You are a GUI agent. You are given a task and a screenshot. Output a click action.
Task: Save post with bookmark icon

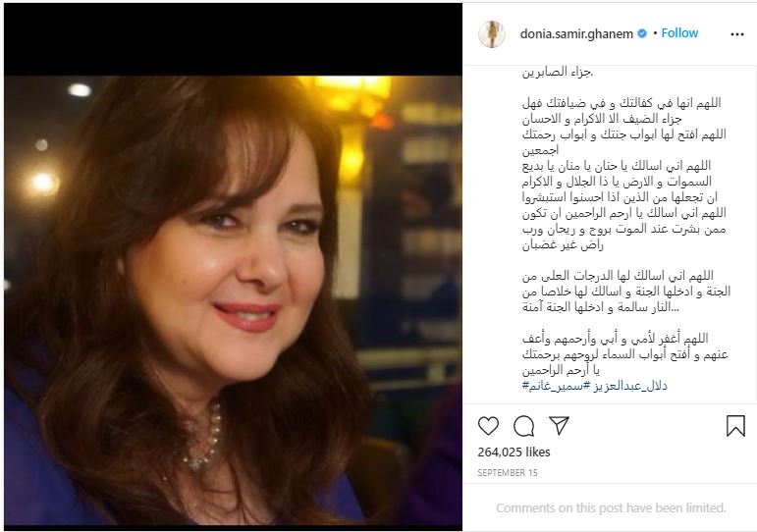point(735,426)
